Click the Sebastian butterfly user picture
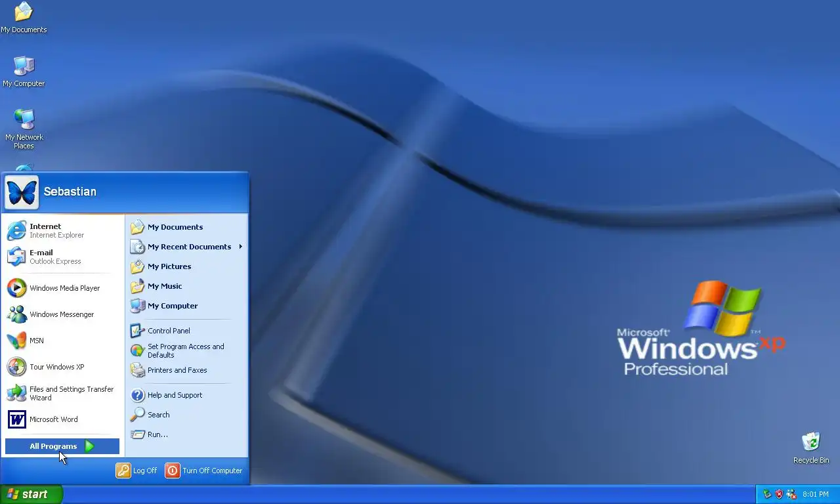Image resolution: width=840 pixels, height=504 pixels. pos(22,192)
